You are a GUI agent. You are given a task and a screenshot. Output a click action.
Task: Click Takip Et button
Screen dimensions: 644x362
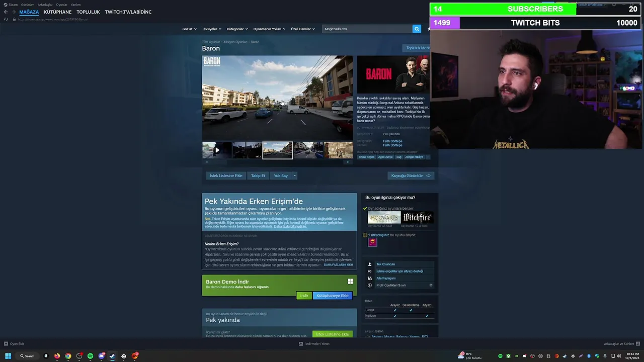(258, 175)
